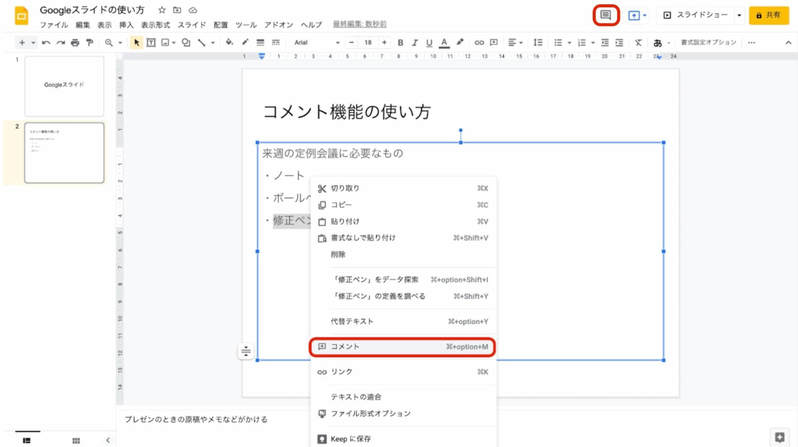The height and width of the screenshot is (447, 798).
Task: Collapse the filmstrip with the left chevron
Action: coord(108,440)
